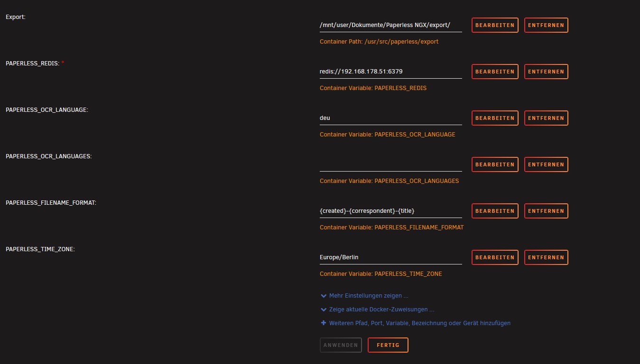Click the chevron icon beside Mehr Einstellungen zeigen

tap(324, 296)
